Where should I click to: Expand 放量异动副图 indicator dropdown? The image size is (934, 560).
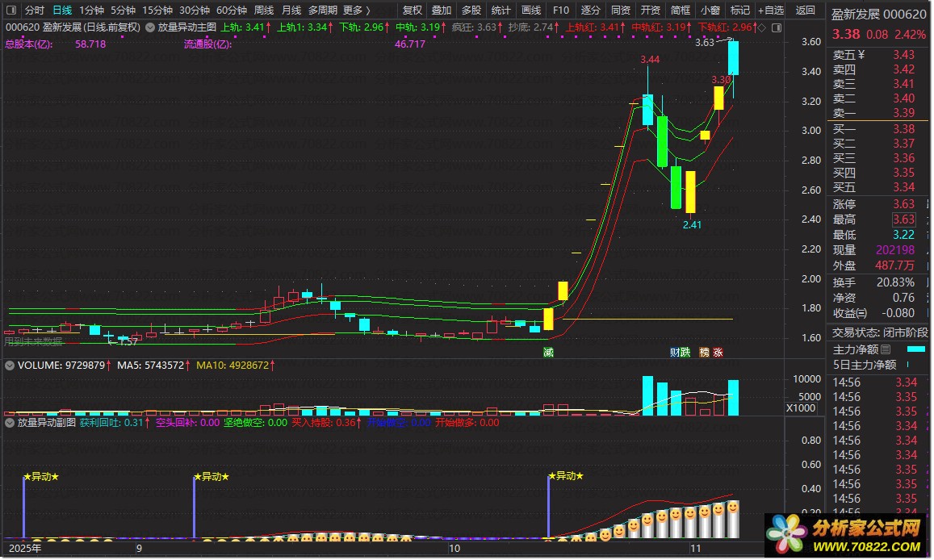(10, 423)
